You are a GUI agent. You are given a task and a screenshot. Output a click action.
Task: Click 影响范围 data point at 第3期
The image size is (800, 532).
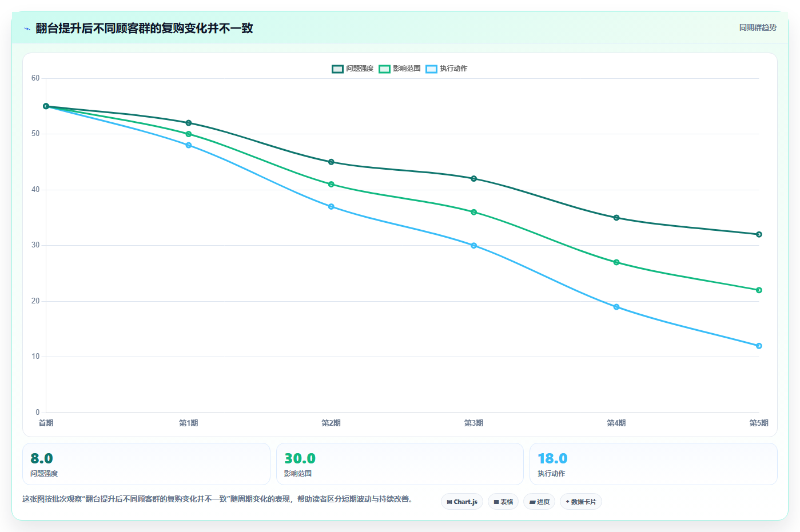(x=474, y=212)
